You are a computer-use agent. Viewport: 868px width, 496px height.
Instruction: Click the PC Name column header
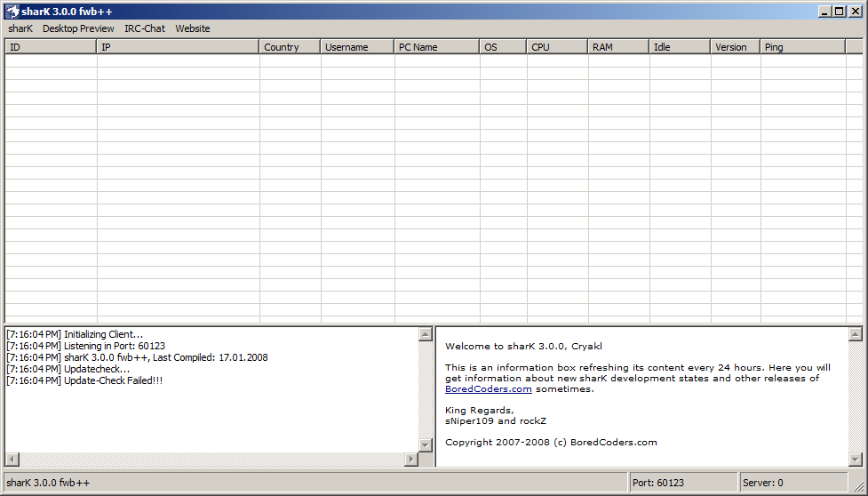click(436, 47)
